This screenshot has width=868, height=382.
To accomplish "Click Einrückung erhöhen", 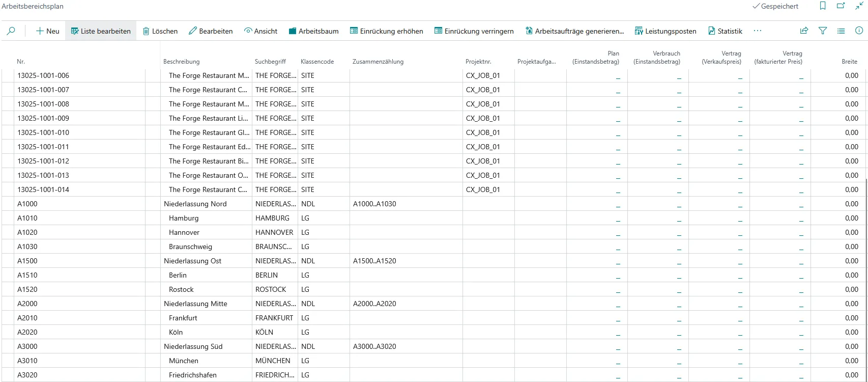I will (x=387, y=31).
